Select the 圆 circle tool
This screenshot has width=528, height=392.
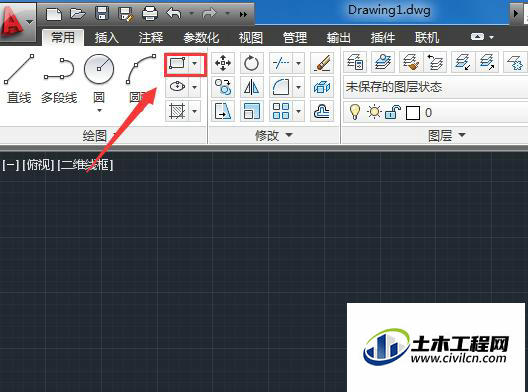[x=99, y=78]
